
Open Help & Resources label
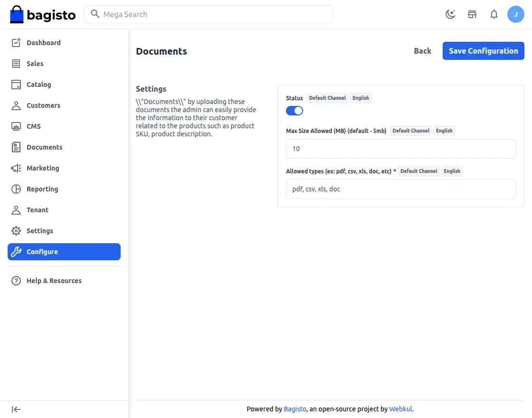pyautogui.click(x=54, y=281)
